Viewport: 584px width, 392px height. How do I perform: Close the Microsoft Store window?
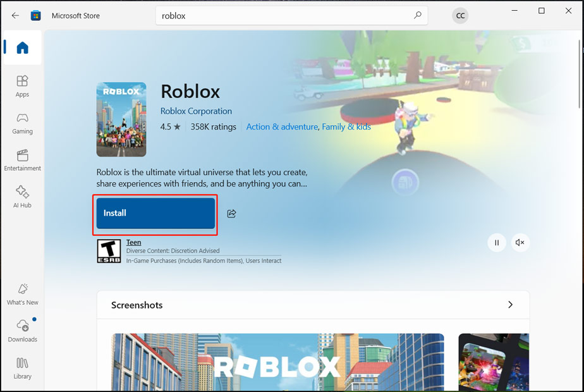point(568,11)
